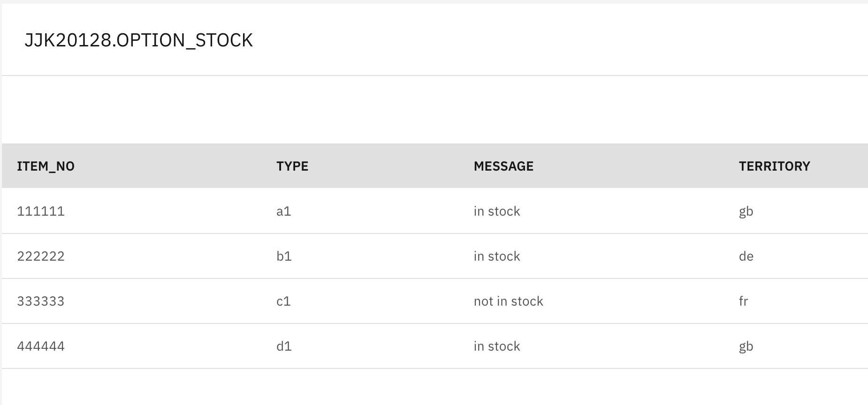Image resolution: width=868 pixels, height=405 pixels.
Task: Click territory 'gb' in the 444444 row
Action: pyautogui.click(x=746, y=347)
